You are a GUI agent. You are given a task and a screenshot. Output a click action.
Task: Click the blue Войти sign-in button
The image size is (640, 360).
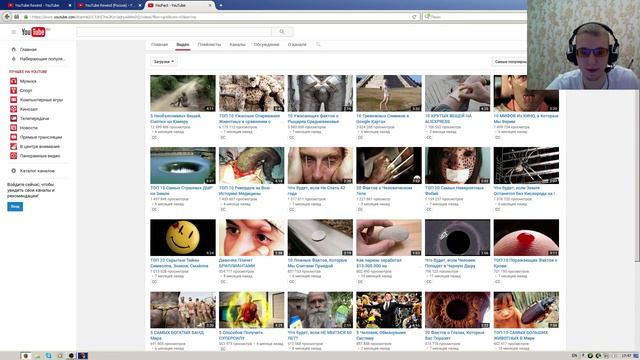[x=15, y=207]
